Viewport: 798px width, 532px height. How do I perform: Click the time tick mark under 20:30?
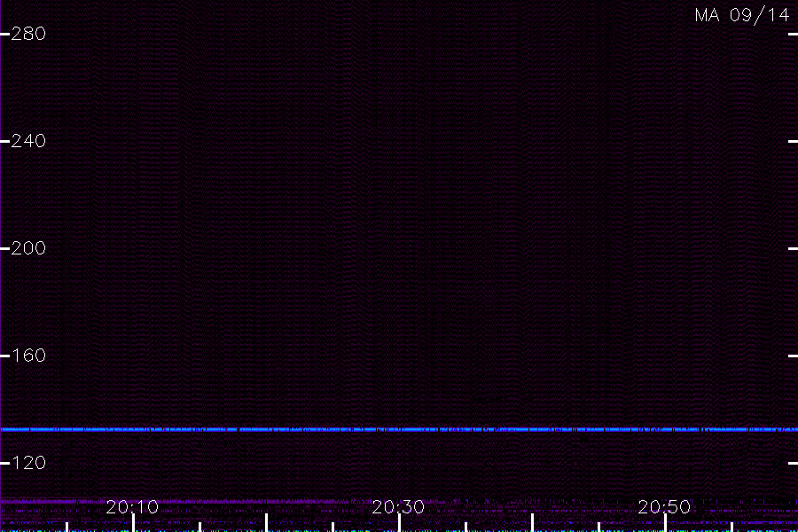coord(399,523)
